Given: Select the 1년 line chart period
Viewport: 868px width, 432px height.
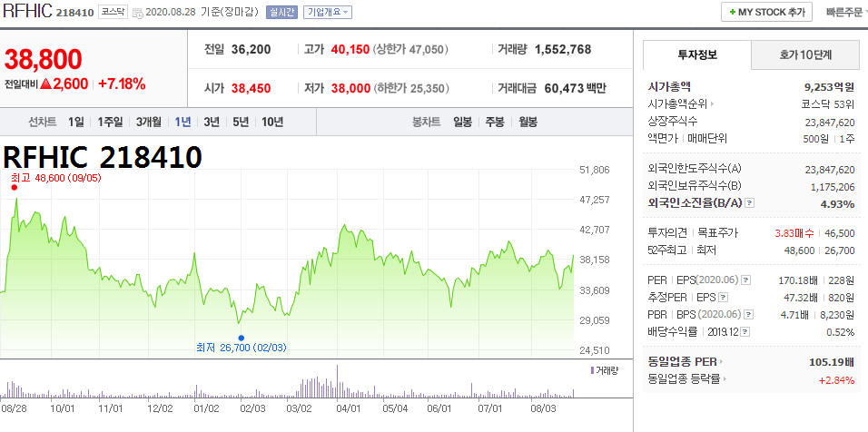Looking at the screenshot, I should click(182, 123).
